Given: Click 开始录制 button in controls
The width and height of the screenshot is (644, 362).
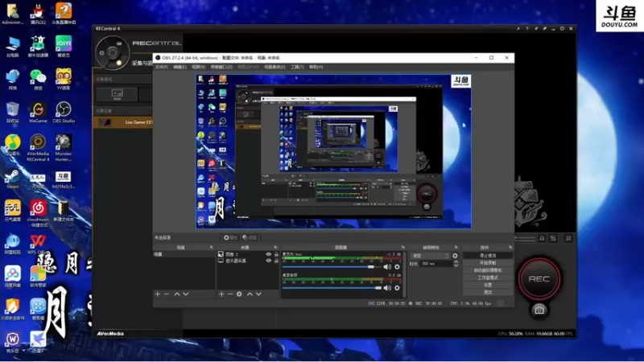Looking at the screenshot, I should click(x=488, y=263).
